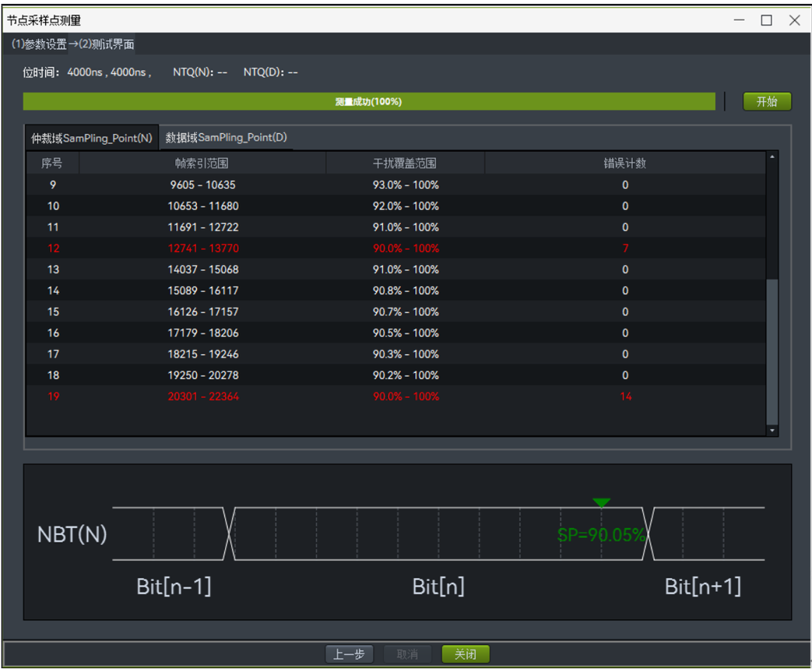The width and height of the screenshot is (812, 669).
Task: Select row with frames 9605 - 10635
Action: point(396,185)
